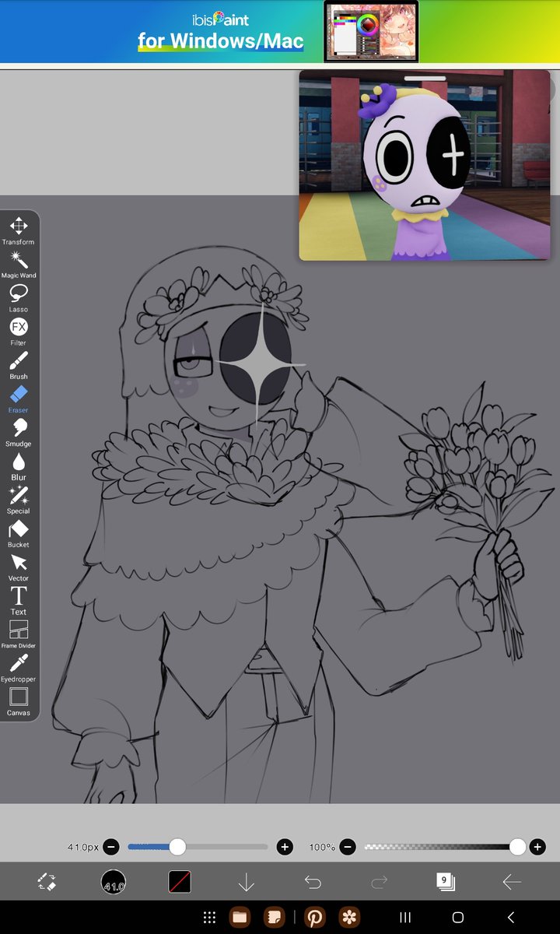Tap the reference image window
The image size is (560, 934).
point(425,165)
